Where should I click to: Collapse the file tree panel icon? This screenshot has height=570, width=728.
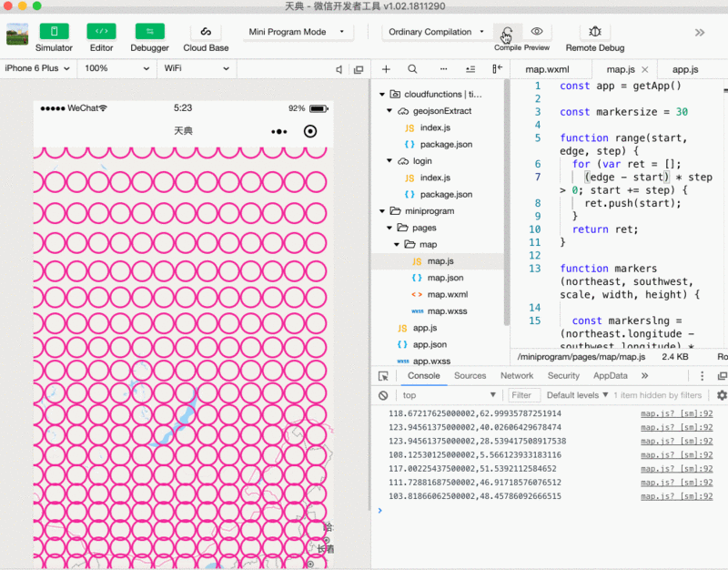[x=497, y=69]
